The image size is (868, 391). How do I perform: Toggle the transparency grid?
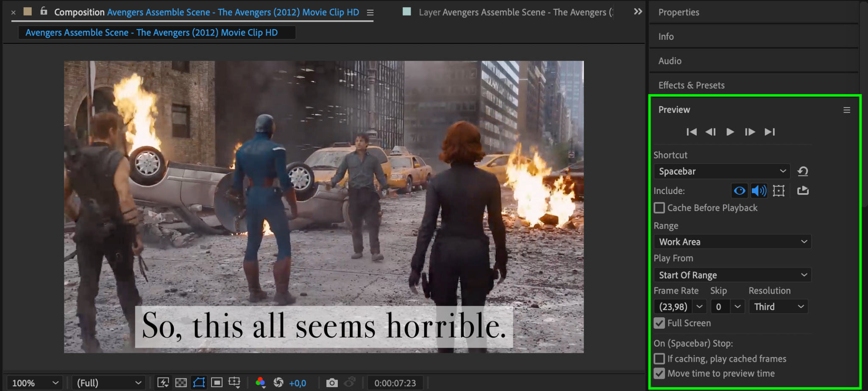181,383
